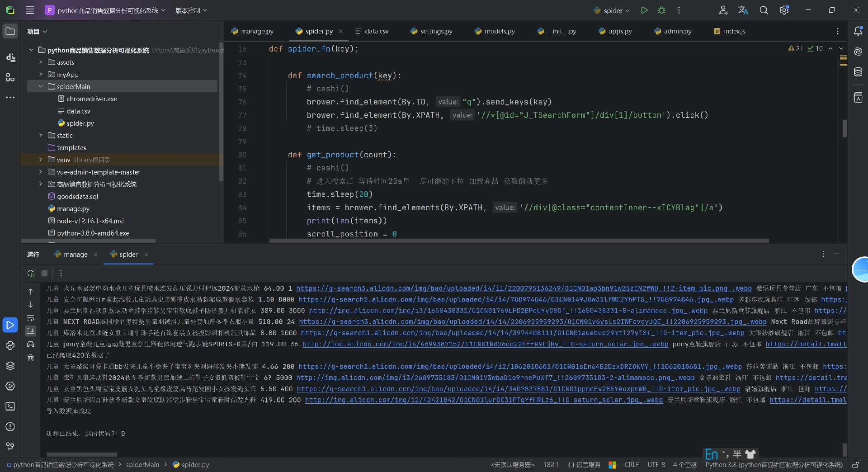Image resolution: width=868 pixels, height=472 pixels.
Task: Open the Git version control tool window
Action: point(10,447)
